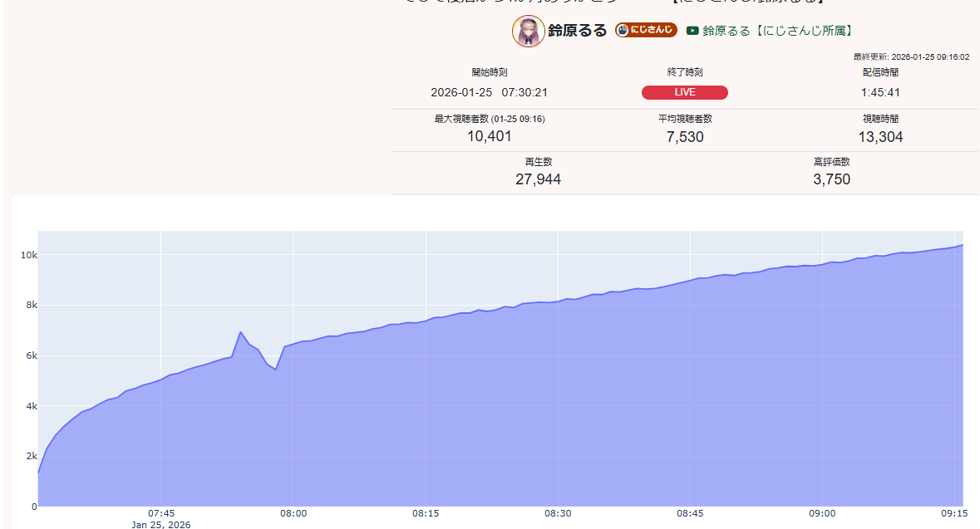Select peak viewers value 10,401
This screenshot has width=980, height=529.
pos(490,136)
